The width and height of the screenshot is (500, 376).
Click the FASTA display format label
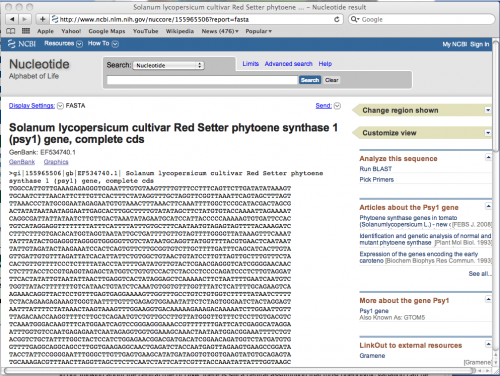point(75,106)
